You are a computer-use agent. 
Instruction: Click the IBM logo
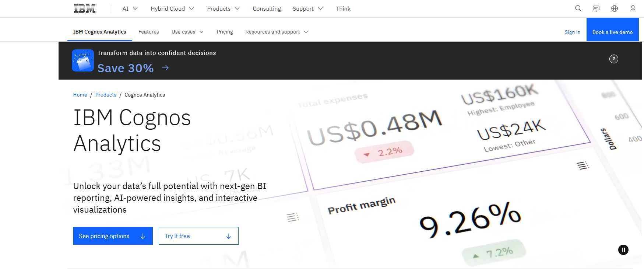pyautogui.click(x=85, y=9)
